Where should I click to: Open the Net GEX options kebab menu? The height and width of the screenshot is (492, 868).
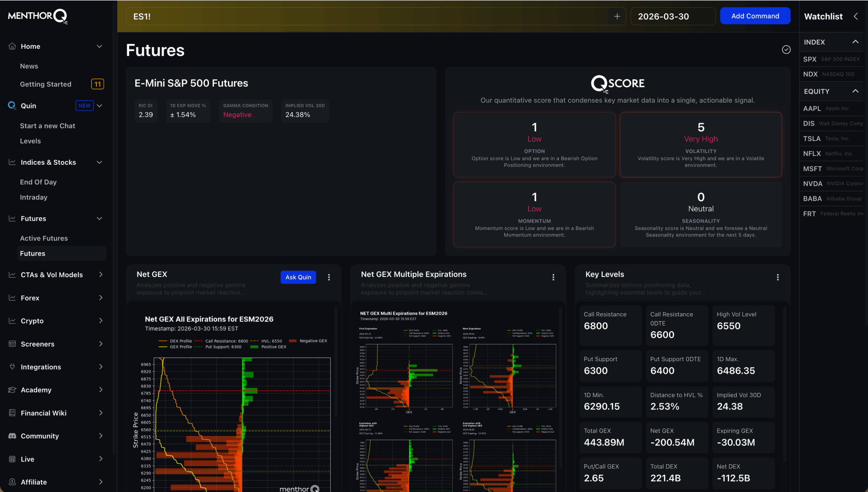pyautogui.click(x=329, y=277)
